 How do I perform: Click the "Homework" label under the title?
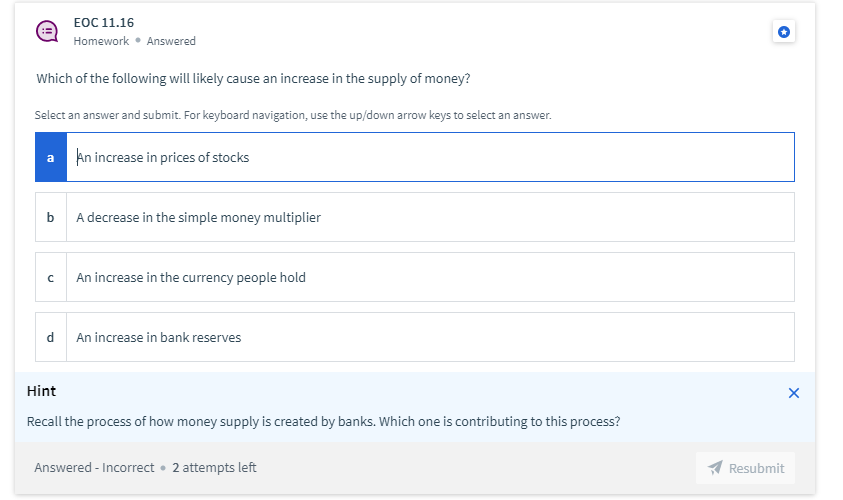101,41
